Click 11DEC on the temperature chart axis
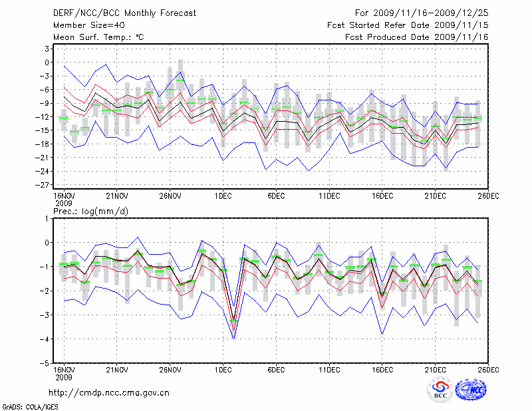Viewport: 532px width, 411px height. point(329,196)
